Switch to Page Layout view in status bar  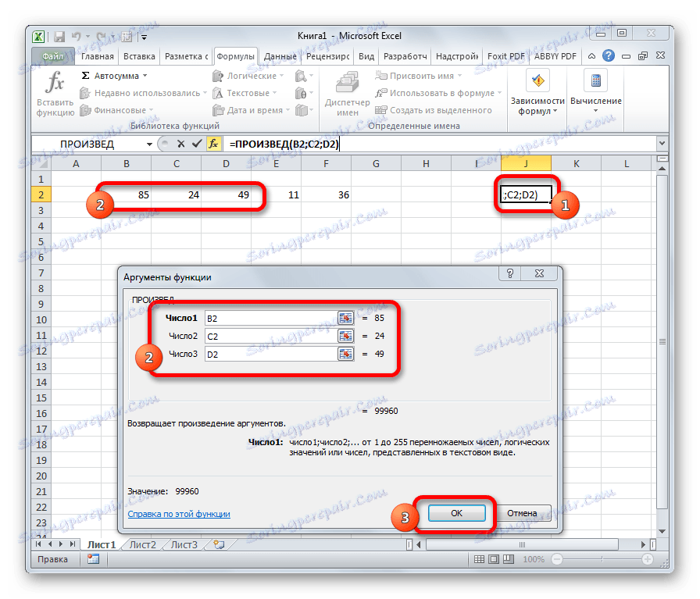[x=494, y=559]
